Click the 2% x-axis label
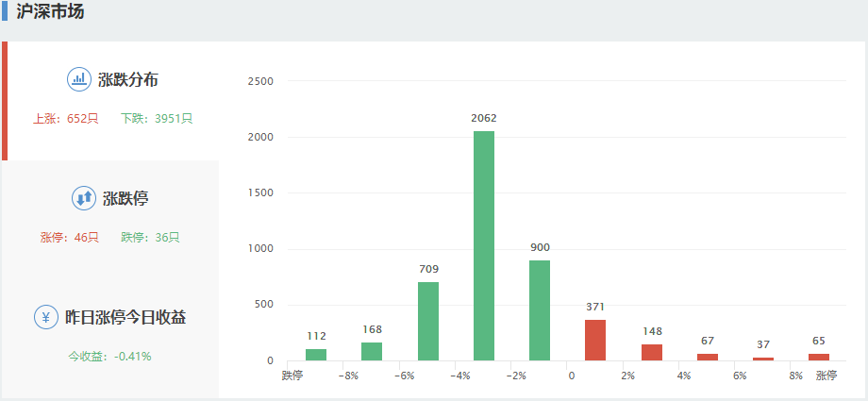 627,376
